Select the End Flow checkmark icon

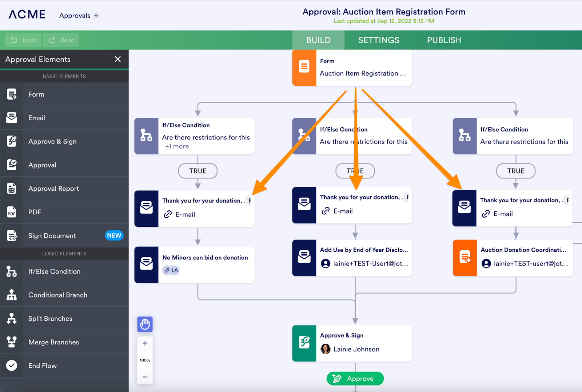(12, 365)
